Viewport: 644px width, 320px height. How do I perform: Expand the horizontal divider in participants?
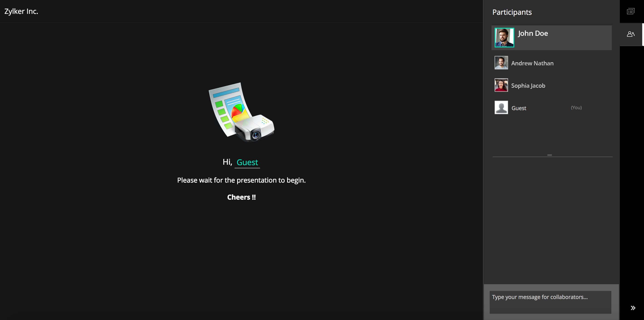550,155
